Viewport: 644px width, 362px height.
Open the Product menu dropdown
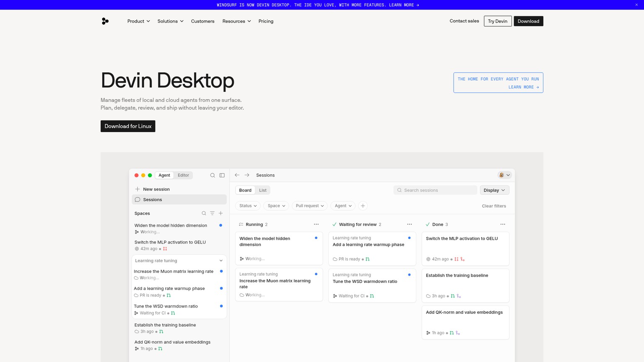[x=139, y=21]
